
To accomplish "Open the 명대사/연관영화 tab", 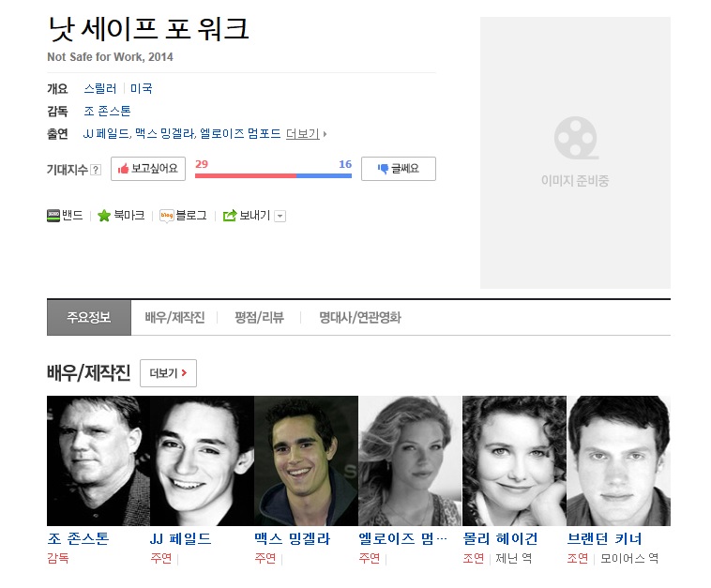I will [359, 318].
